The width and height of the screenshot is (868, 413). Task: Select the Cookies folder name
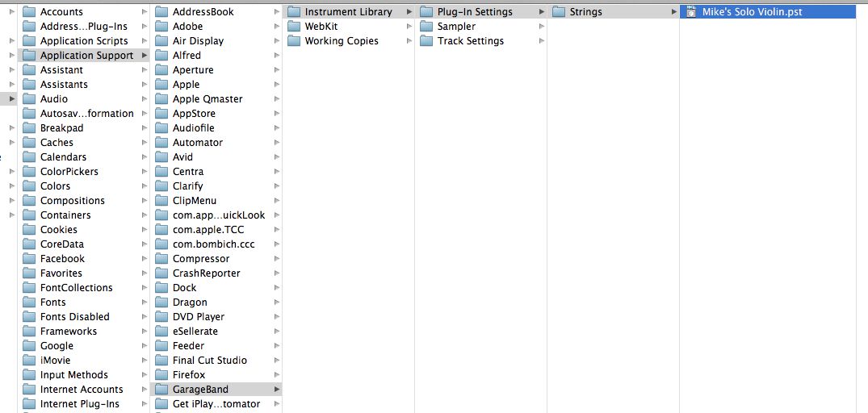pos(59,229)
